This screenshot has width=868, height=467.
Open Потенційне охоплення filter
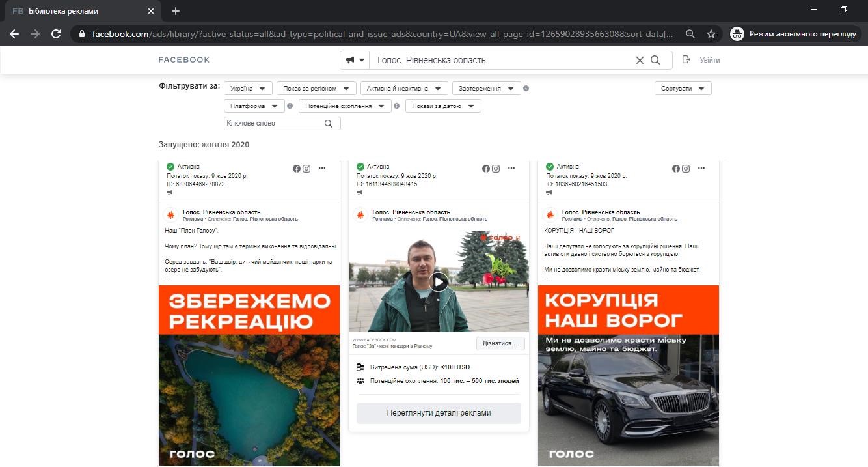pyautogui.click(x=345, y=106)
